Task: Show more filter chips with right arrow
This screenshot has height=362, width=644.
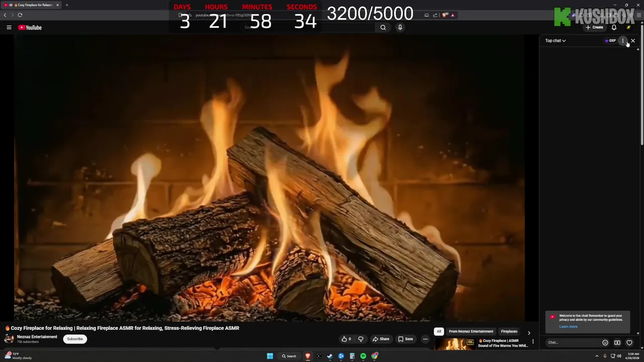Action: coord(529,333)
